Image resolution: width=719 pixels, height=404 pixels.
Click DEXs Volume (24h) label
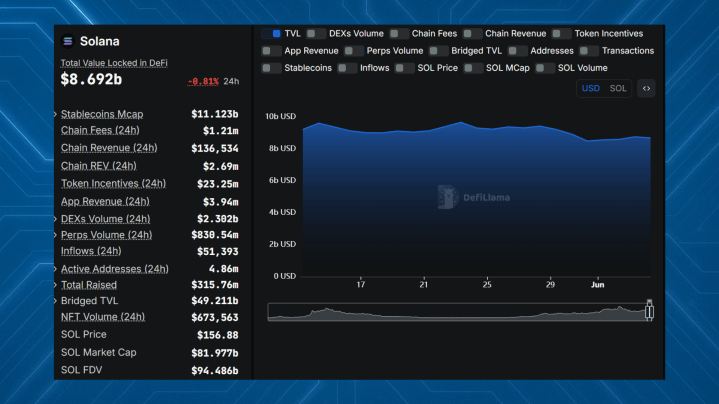click(105, 219)
